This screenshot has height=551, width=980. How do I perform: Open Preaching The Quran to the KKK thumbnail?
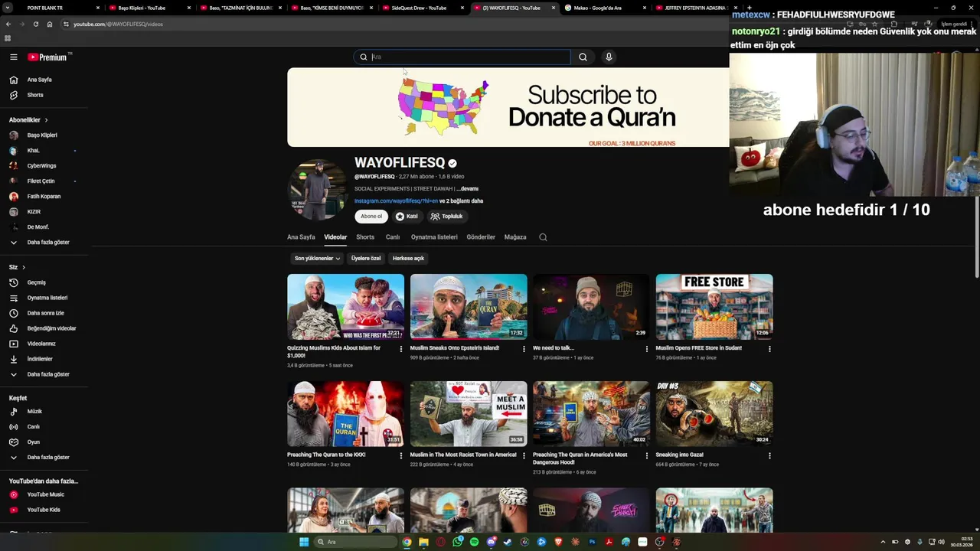(345, 414)
